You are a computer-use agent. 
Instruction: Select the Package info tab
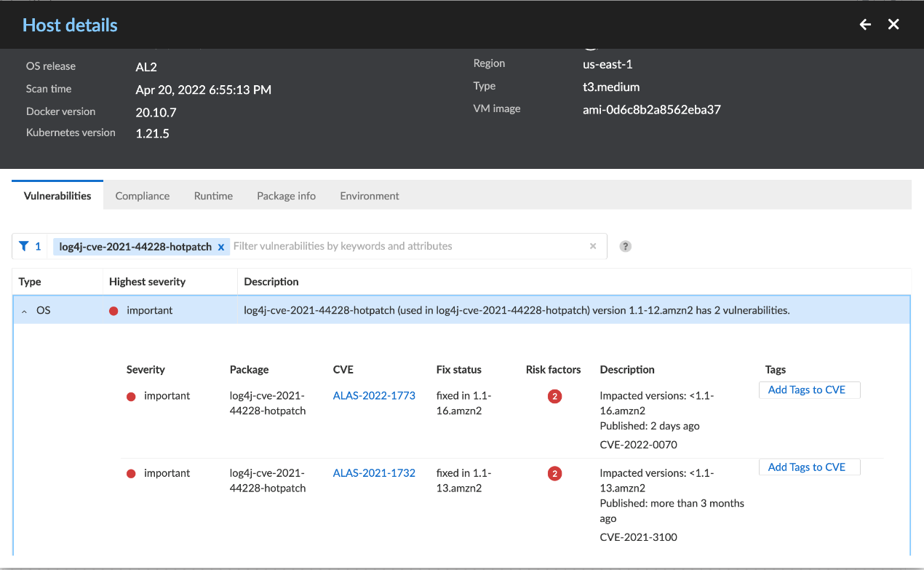pyautogui.click(x=286, y=196)
